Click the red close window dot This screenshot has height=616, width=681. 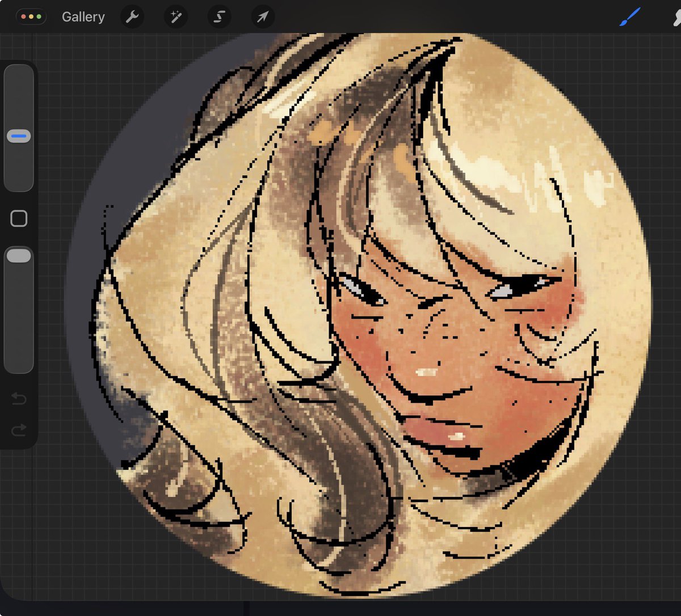pyautogui.click(x=24, y=17)
